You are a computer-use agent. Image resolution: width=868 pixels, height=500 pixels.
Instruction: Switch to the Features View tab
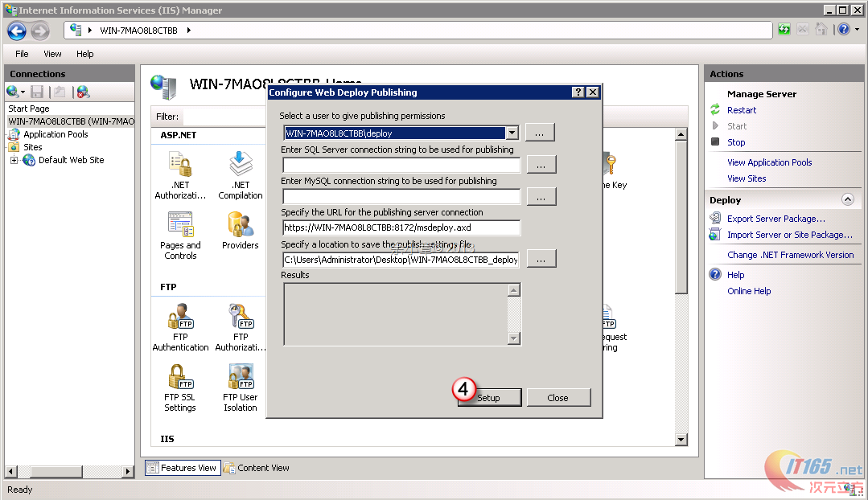(183, 468)
